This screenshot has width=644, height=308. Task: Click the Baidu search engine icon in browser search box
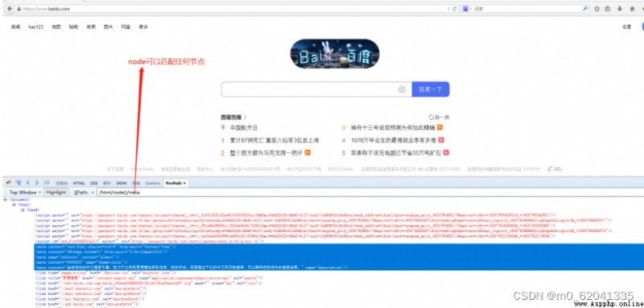click(x=466, y=9)
